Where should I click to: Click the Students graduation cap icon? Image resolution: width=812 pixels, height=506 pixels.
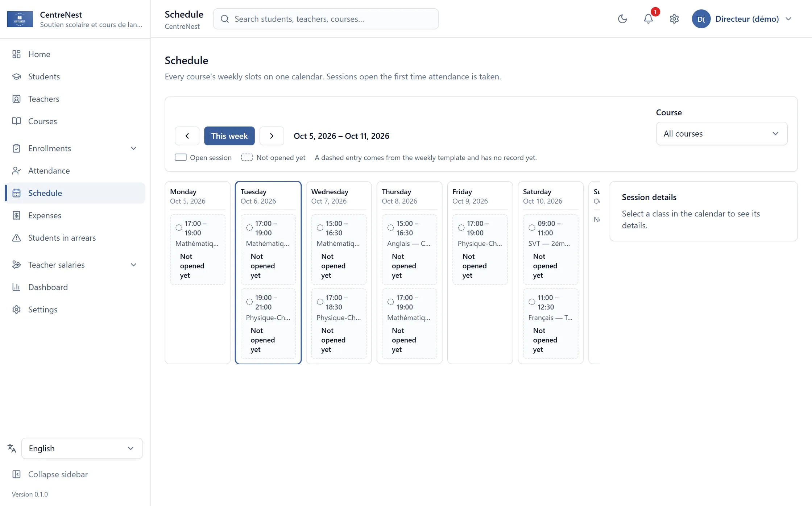[16, 76]
